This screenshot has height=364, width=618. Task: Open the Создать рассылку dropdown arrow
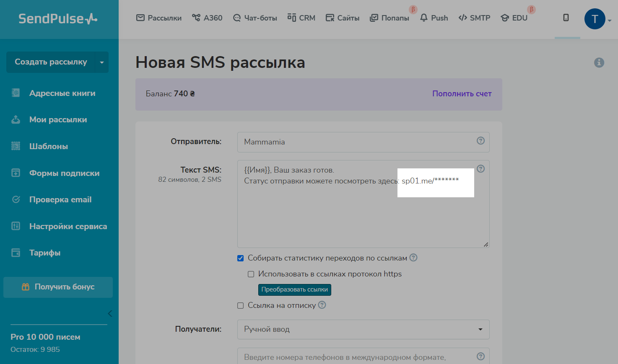(x=102, y=62)
